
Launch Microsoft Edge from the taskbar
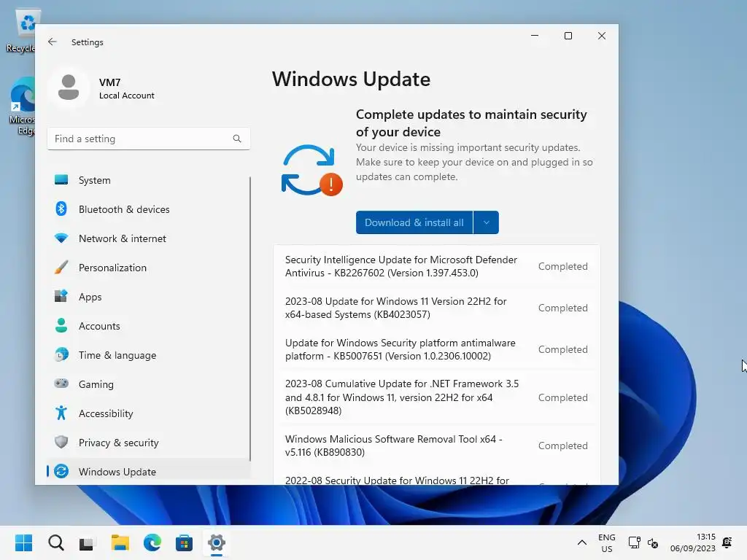152,542
